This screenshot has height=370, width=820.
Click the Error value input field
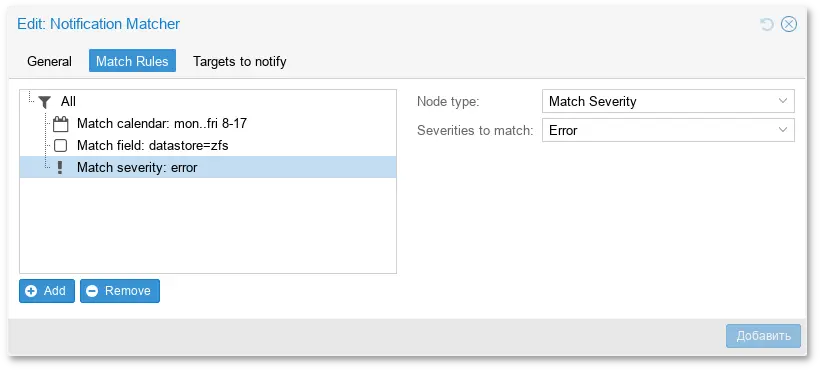click(x=668, y=130)
